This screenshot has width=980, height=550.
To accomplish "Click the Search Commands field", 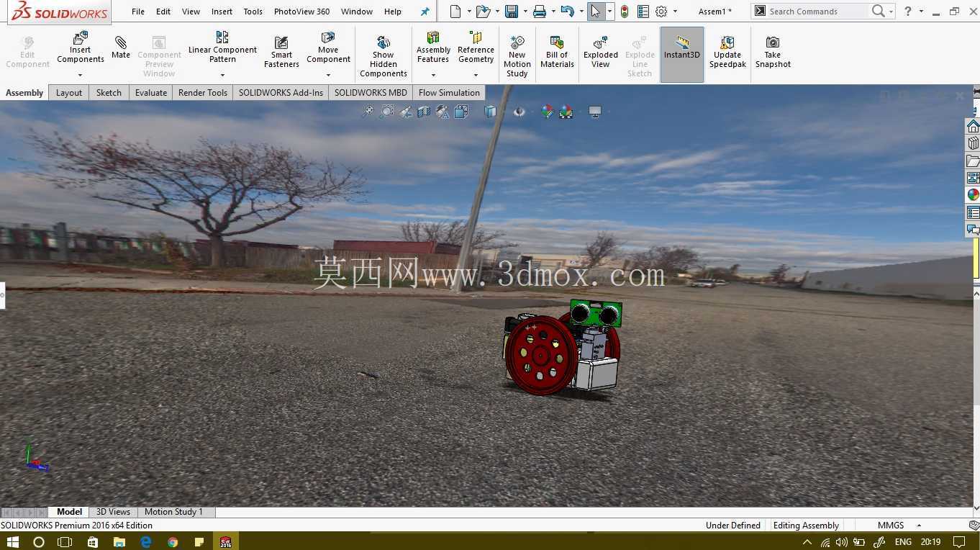I will (x=817, y=12).
